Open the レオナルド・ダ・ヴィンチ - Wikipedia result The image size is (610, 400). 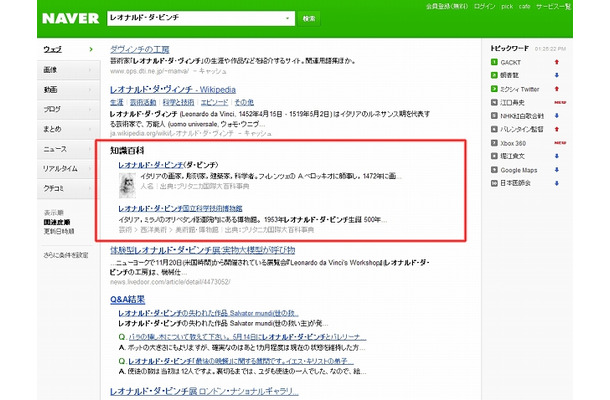(173, 89)
